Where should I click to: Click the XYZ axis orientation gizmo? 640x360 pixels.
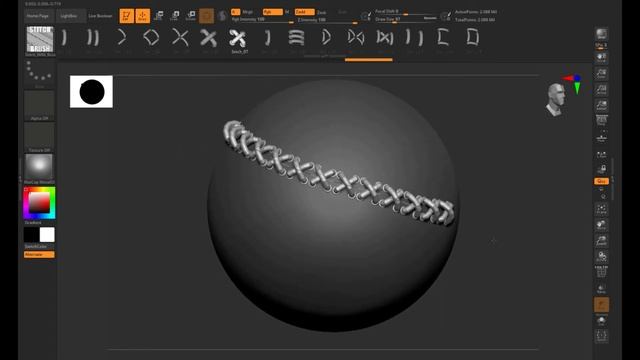click(573, 83)
